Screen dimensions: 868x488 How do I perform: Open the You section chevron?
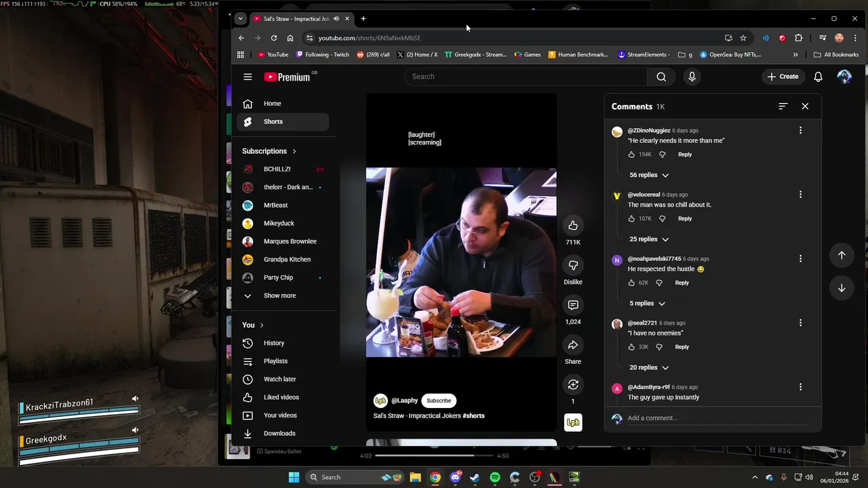tap(262, 325)
